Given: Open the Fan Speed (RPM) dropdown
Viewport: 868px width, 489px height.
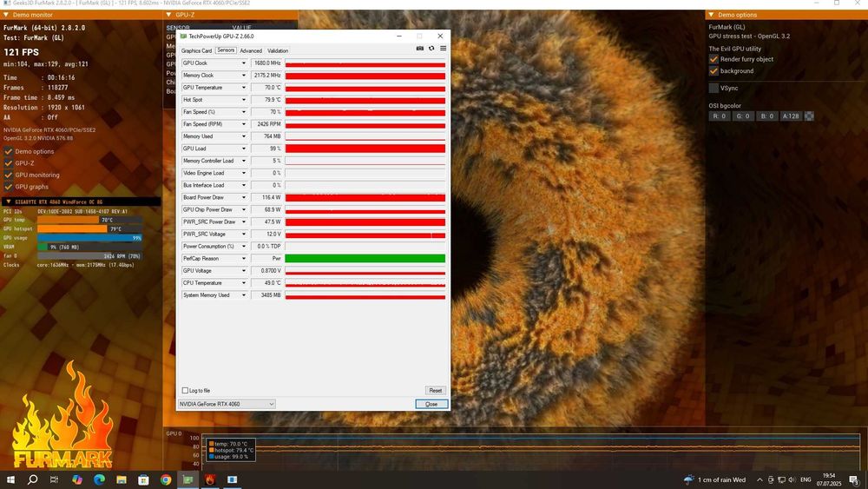Looking at the screenshot, I should [244, 124].
